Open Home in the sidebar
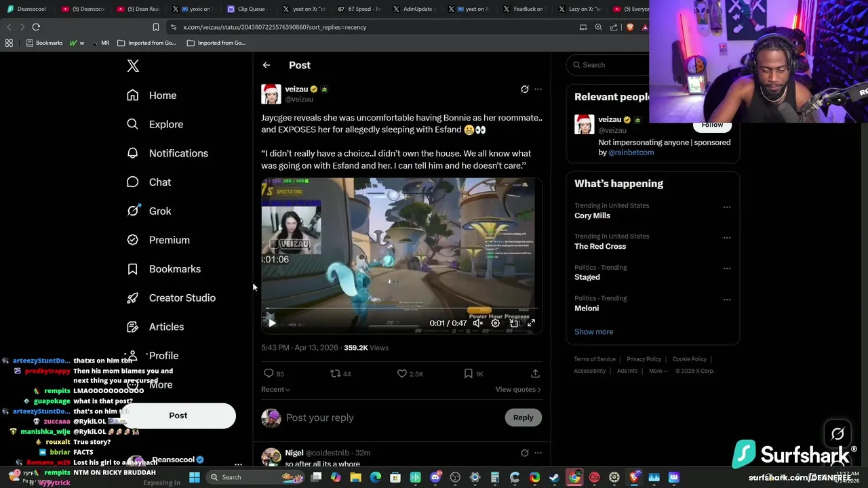The image size is (868, 488). tap(152, 96)
